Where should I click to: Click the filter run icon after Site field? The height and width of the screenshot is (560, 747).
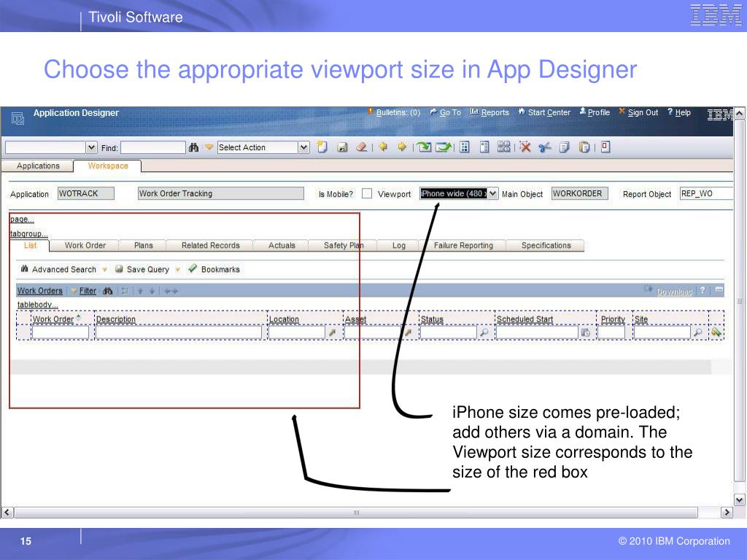716,332
